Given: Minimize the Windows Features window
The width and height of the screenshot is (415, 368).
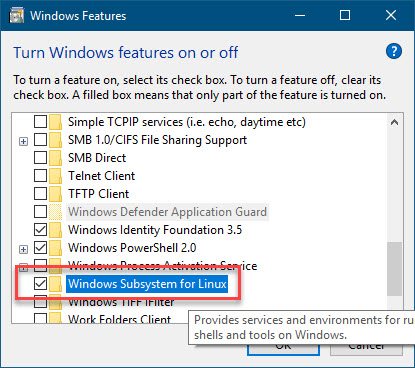Looking at the screenshot, I should (300, 15).
